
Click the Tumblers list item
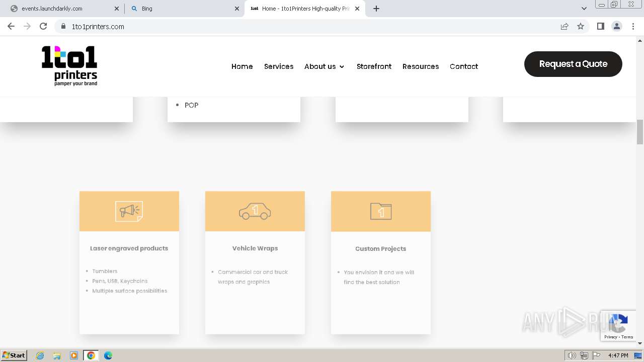105,271
